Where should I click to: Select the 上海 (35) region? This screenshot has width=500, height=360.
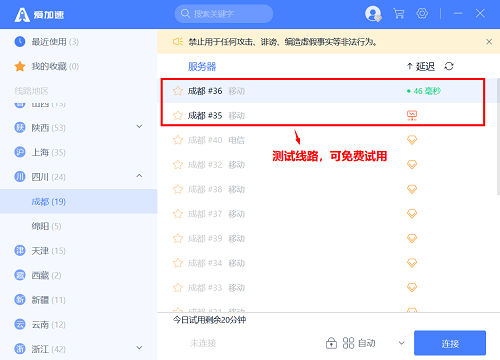click(78, 152)
